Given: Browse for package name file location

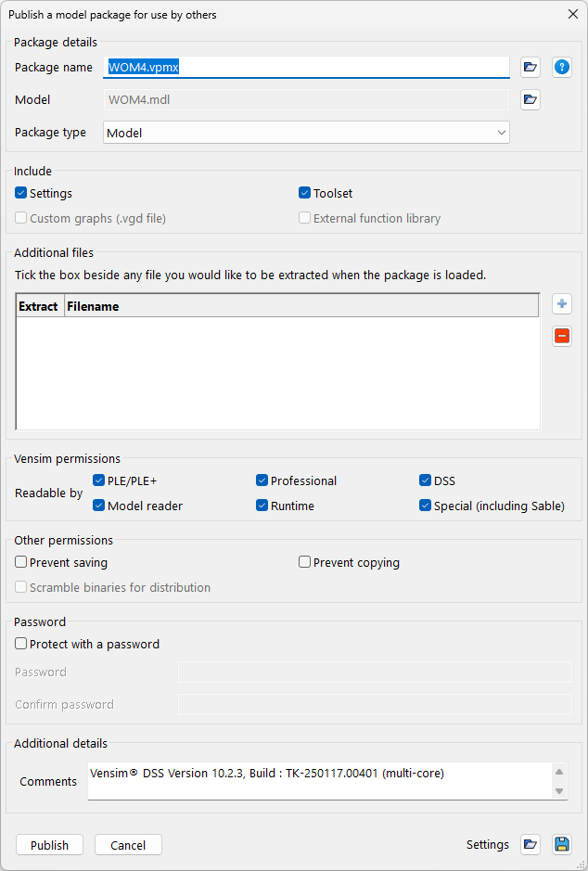Looking at the screenshot, I should (x=530, y=67).
